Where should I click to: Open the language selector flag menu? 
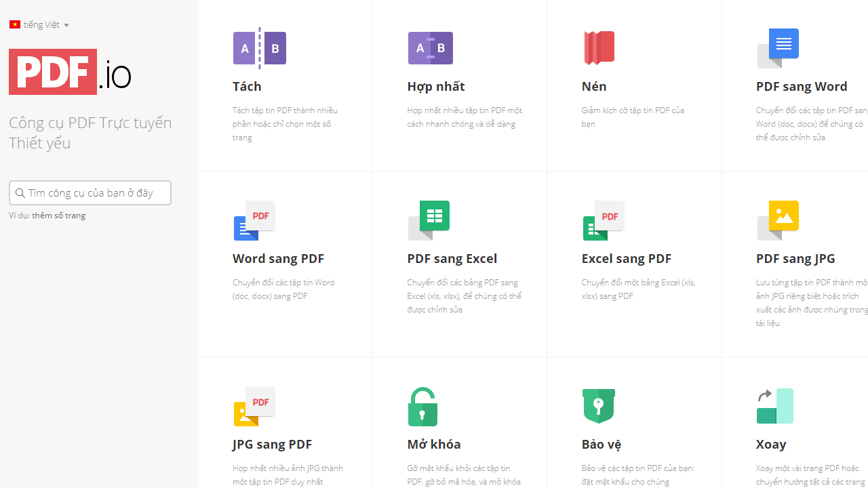(15, 24)
